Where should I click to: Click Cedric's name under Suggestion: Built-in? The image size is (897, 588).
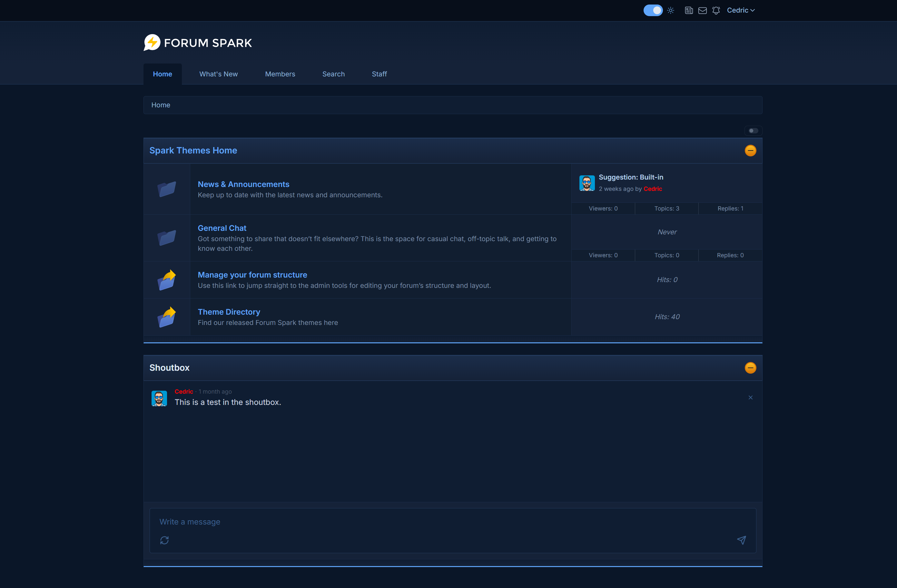tap(653, 189)
